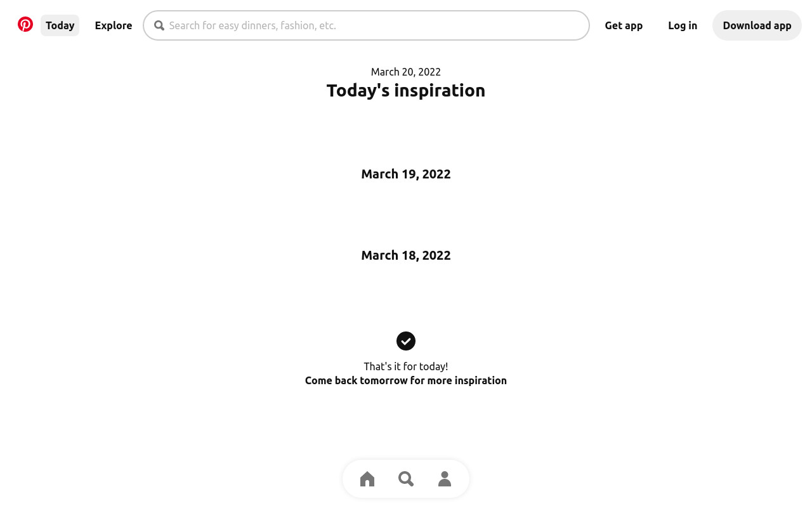Open the bottom Home icon

367,479
